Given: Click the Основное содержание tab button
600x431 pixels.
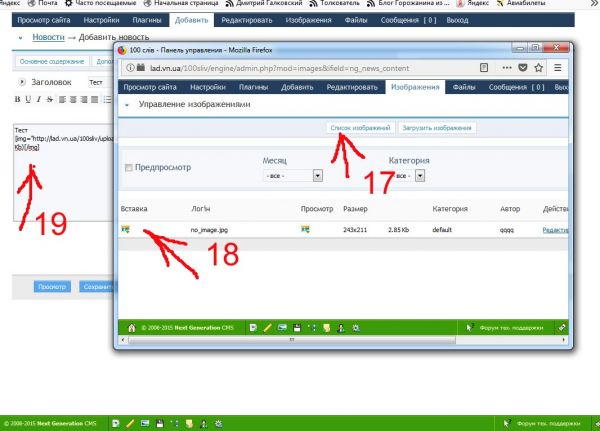Looking at the screenshot, I should coord(52,61).
